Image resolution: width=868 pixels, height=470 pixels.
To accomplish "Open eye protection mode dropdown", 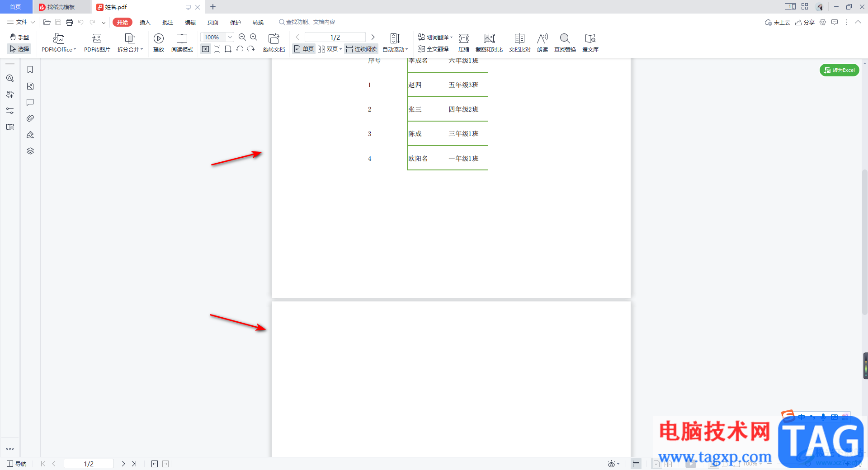I will (x=613, y=464).
